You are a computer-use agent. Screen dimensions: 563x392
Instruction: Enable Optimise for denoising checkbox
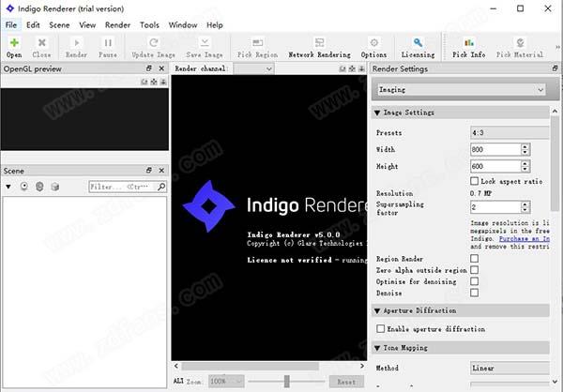click(x=474, y=281)
